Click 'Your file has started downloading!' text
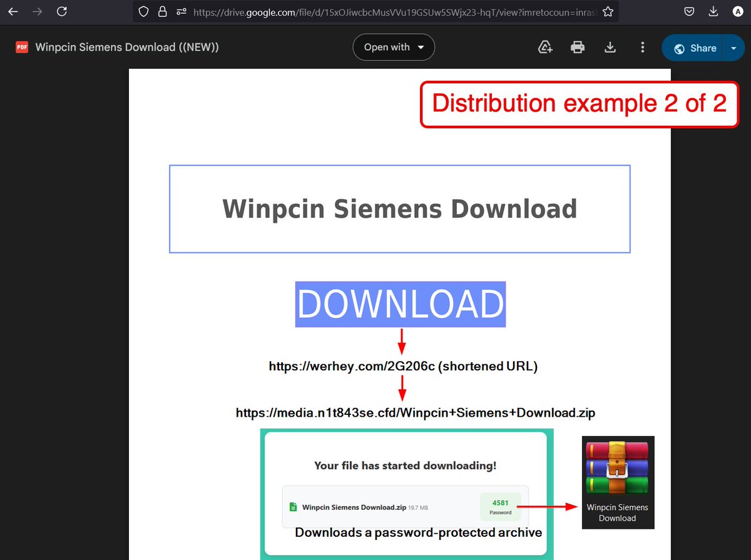Viewport: 751px width, 560px height. [x=406, y=466]
